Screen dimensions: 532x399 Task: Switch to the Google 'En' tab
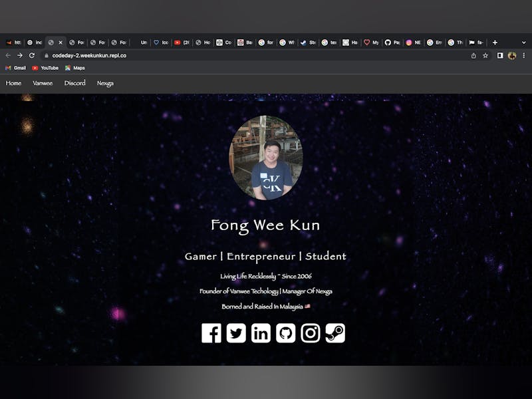pos(434,43)
